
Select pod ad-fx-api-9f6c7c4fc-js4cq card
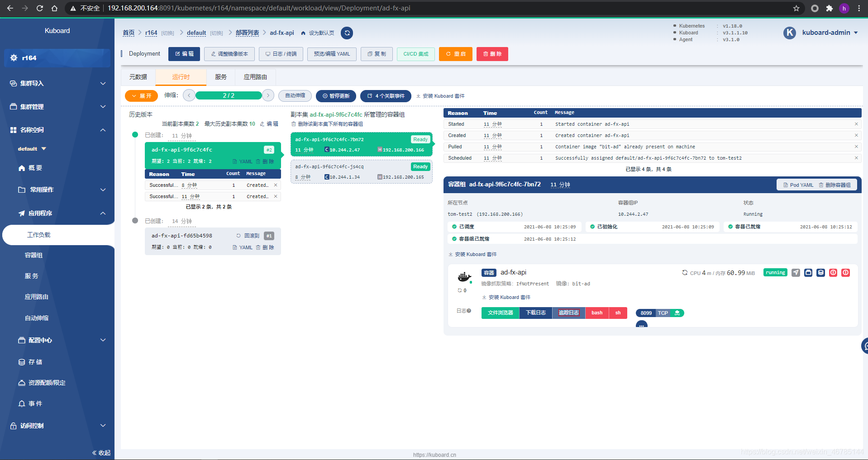361,171
